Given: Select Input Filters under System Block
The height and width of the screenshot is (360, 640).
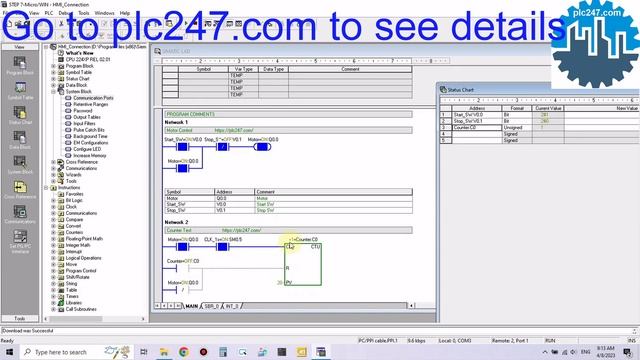Looking at the screenshot, I should click(84, 123).
